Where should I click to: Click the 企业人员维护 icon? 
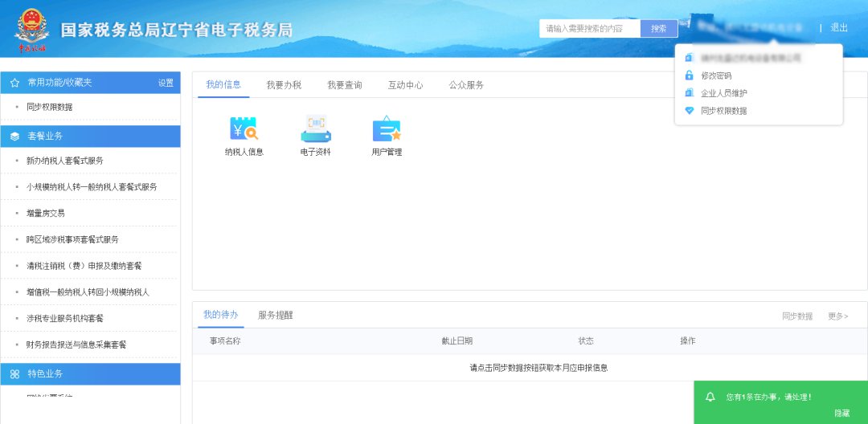[x=689, y=93]
